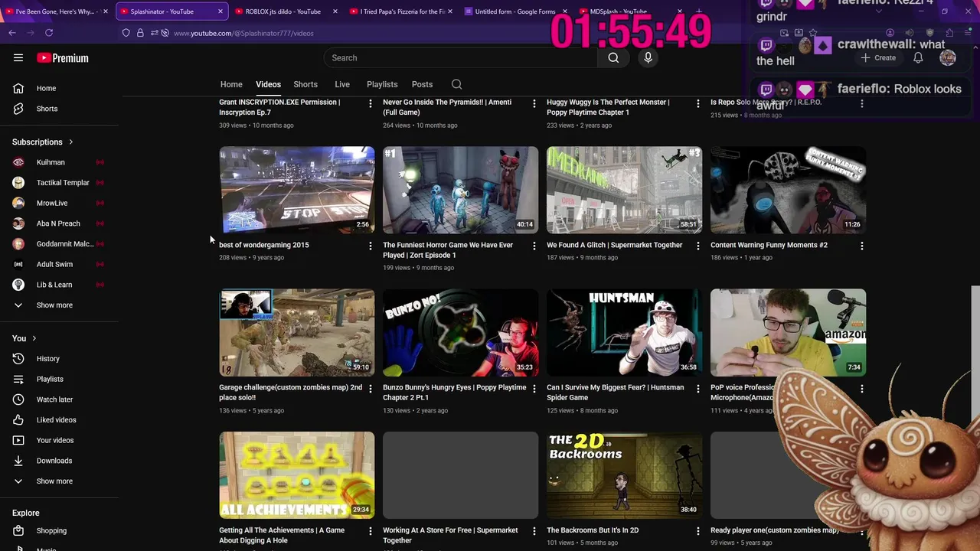The height and width of the screenshot is (551, 980).
Task: Click the site security shield icon in address bar
Action: [x=126, y=33]
